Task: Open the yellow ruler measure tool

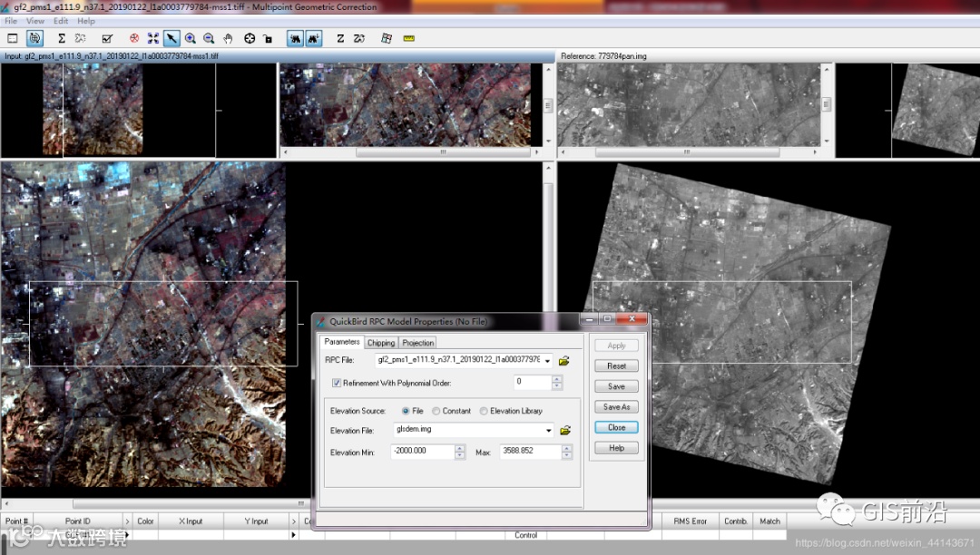Action: 408,39
